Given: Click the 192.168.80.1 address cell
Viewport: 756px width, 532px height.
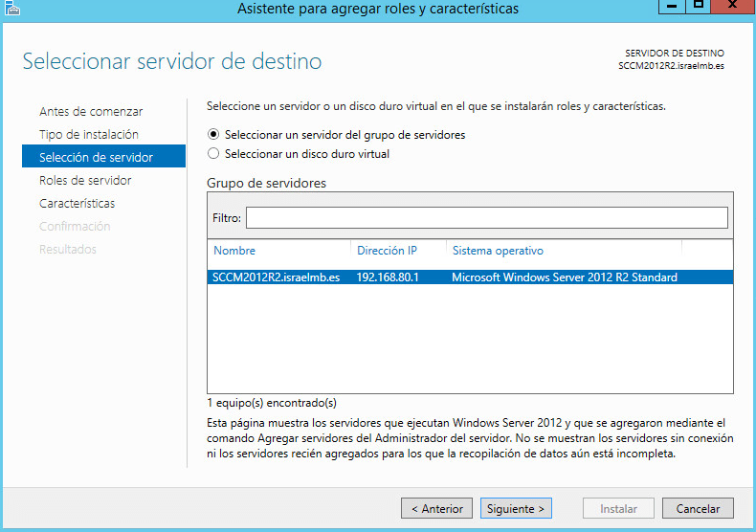Looking at the screenshot, I should [388, 277].
